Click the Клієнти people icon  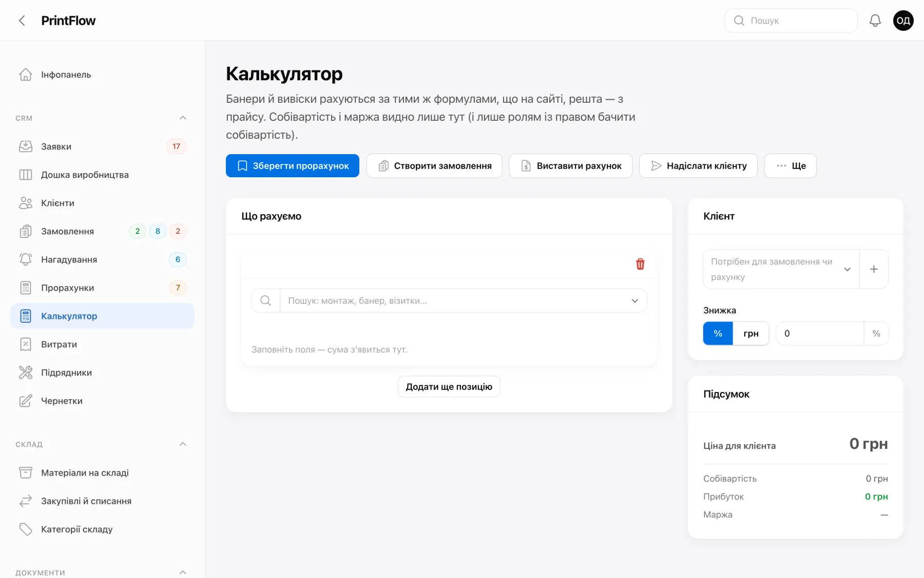[26, 203]
